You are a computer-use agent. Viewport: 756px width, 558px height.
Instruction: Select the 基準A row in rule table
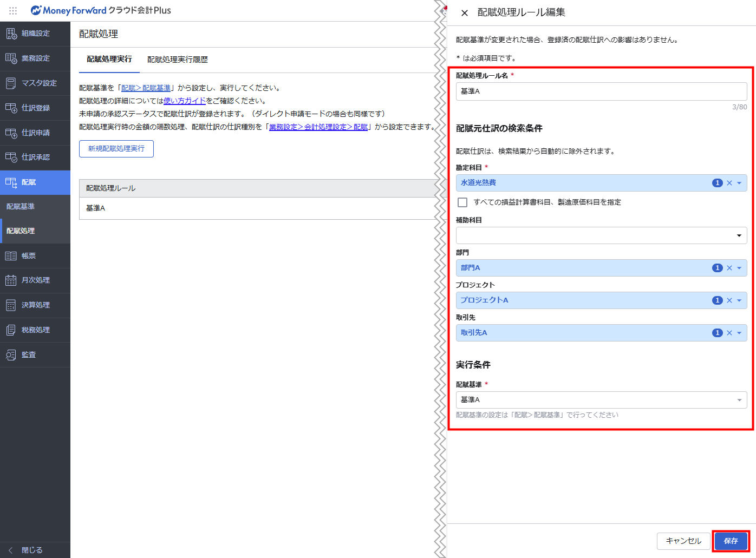coord(259,208)
